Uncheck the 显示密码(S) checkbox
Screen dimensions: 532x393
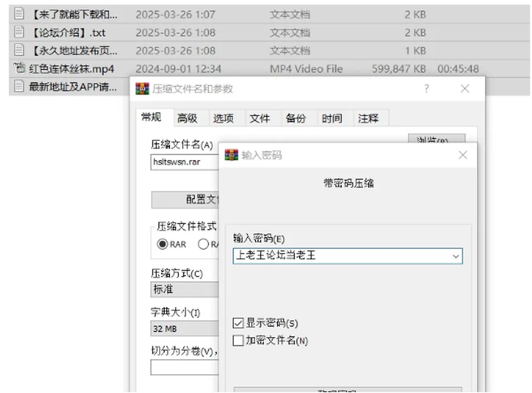click(x=238, y=323)
